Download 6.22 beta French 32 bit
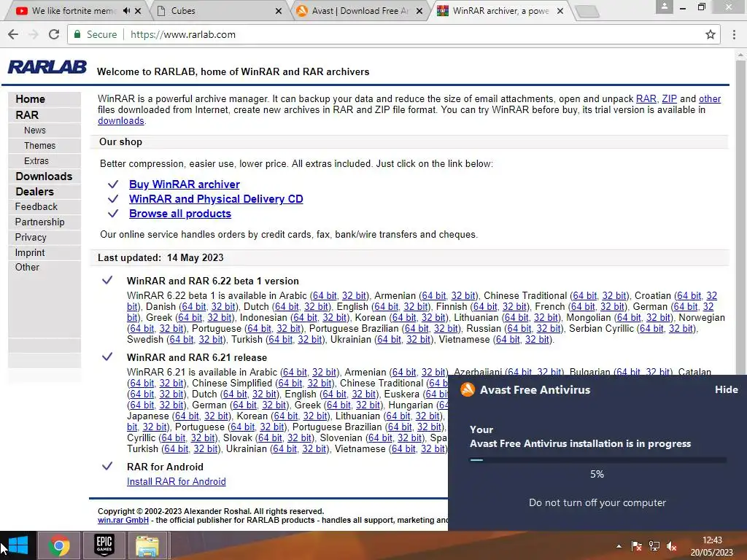Viewport: 747px width, 560px height. (612, 307)
